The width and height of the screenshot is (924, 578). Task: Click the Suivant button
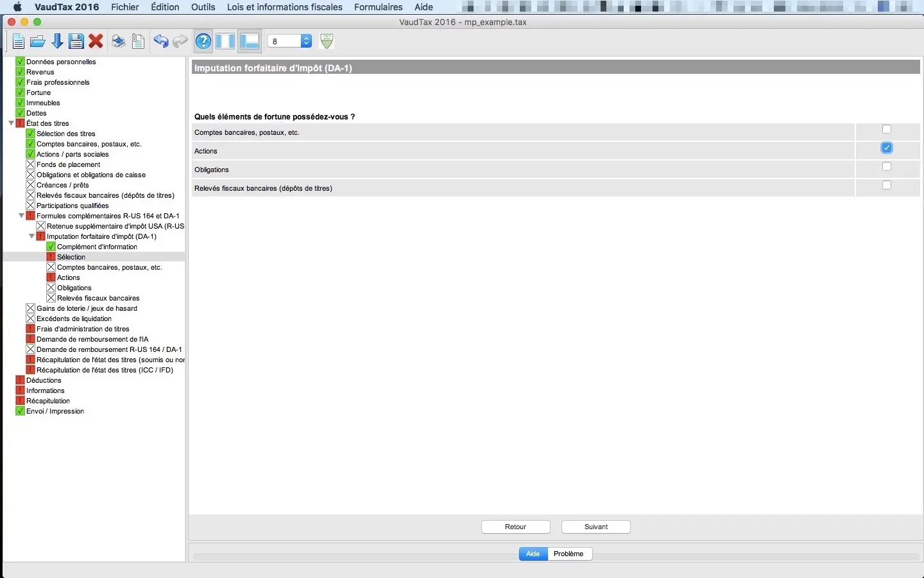click(596, 527)
